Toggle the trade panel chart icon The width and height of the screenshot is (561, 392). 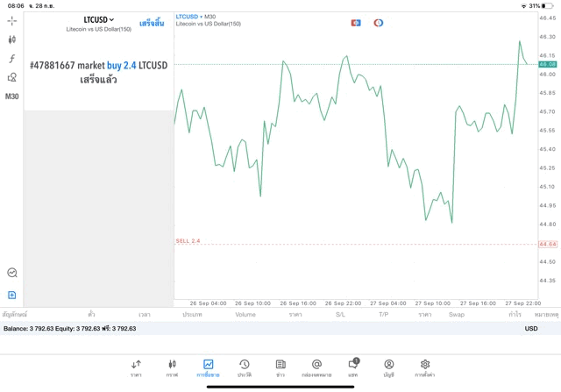11,273
